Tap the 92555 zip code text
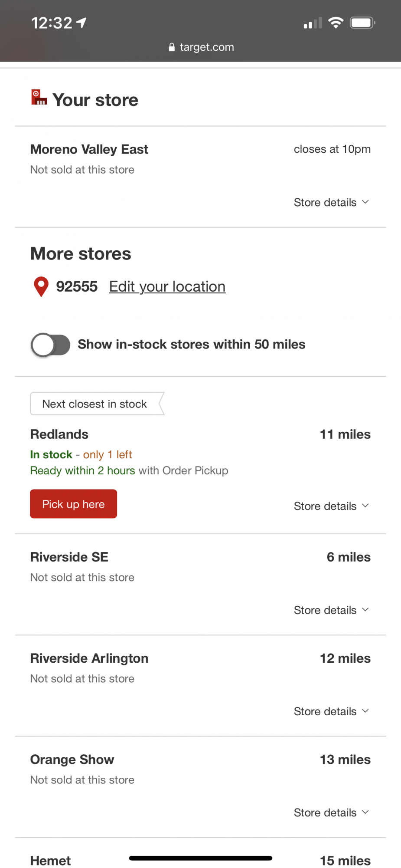This screenshot has height=868, width=401. 77,286
